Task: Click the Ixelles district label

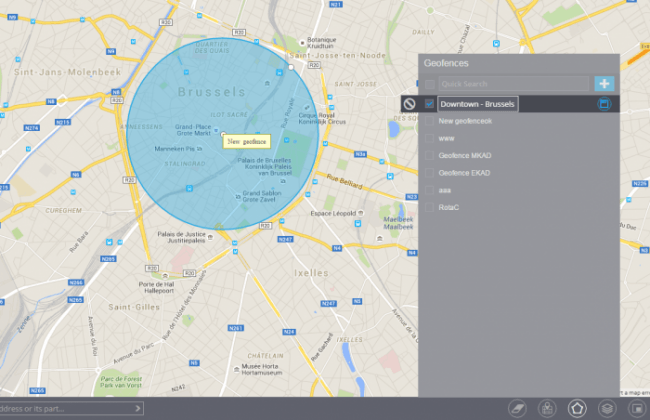Action: [311, 273]
